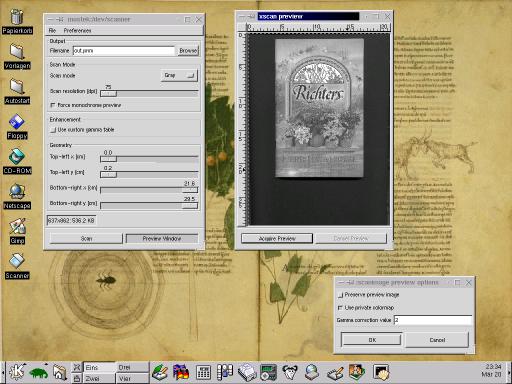Click the colorful picture panel icon
The image size is (512, 384).
point(357,372)
